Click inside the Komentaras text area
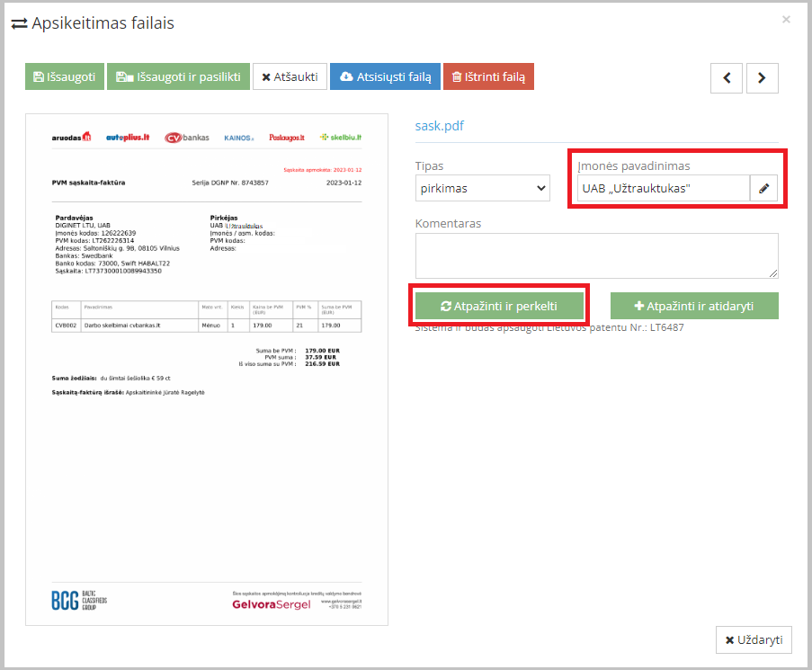The width and height of the screenshot is (812, 670). pos(595,255)
